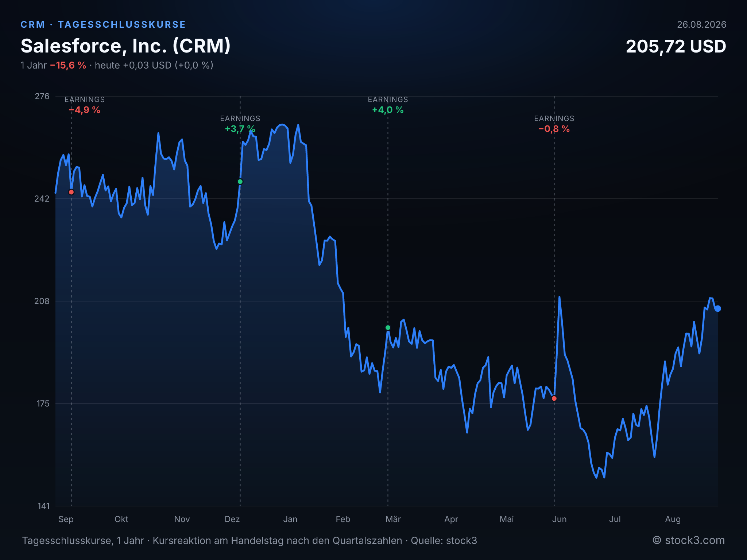Click the Jul month label

point(615,519)
